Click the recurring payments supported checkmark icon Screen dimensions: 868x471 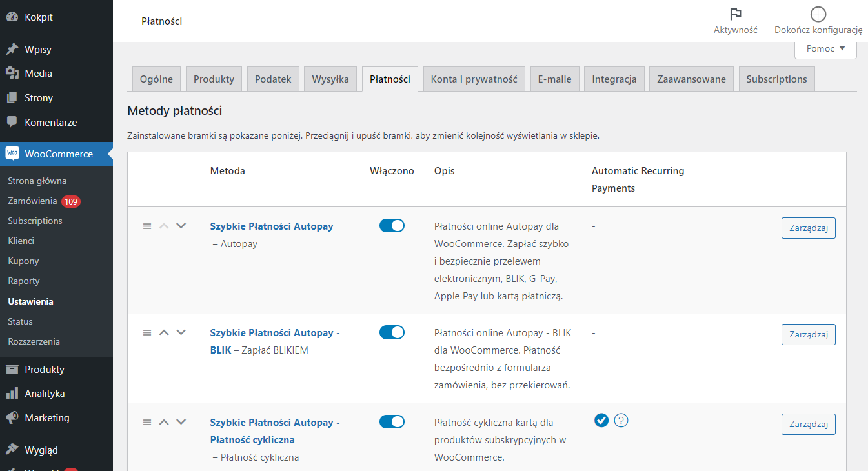(x=601, y=421)
